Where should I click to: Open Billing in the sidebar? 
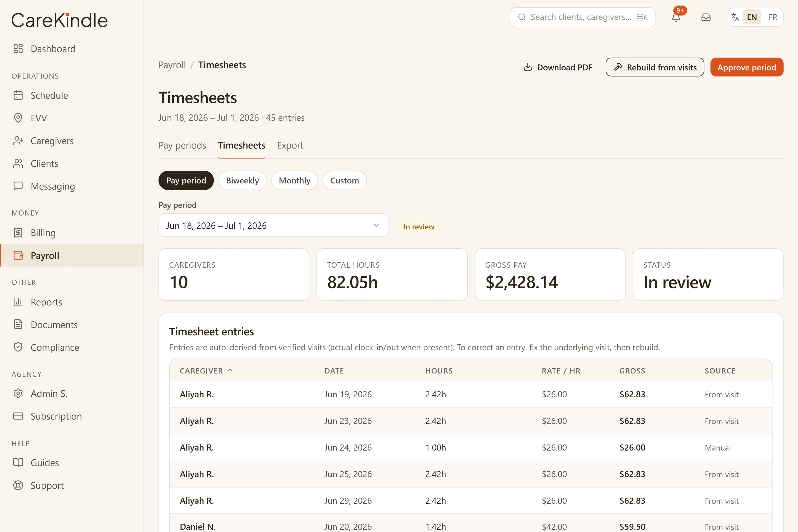point(72,233)
